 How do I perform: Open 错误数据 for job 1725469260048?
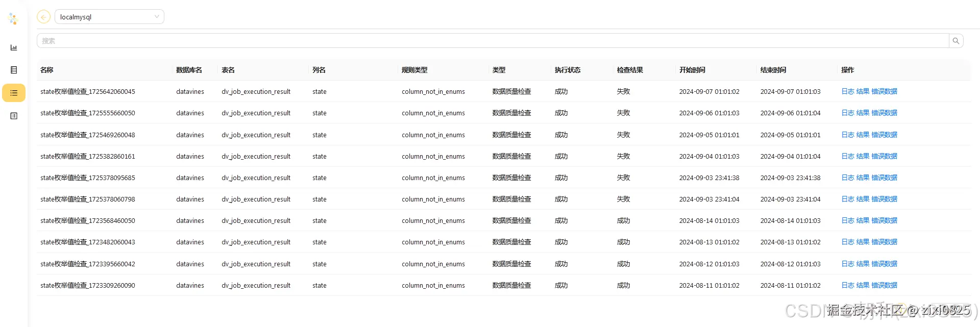click(x=885, y=135)
